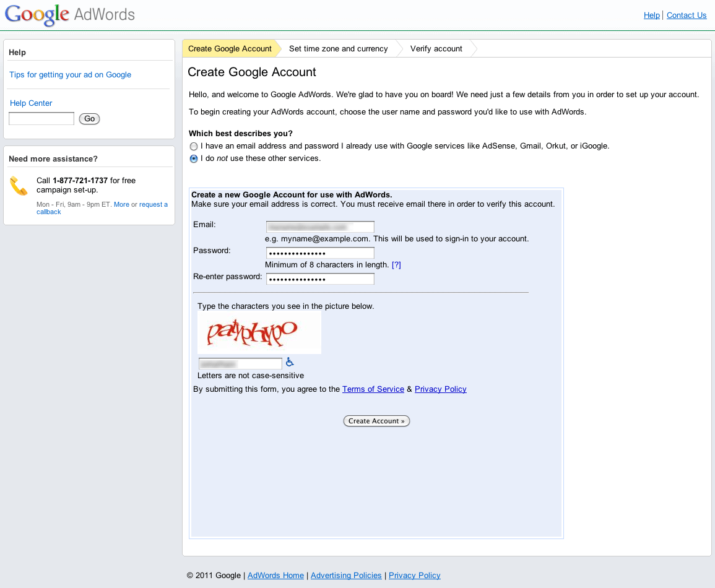Click the Google AdWords logo
715x588 pixels.
point(70,15)
